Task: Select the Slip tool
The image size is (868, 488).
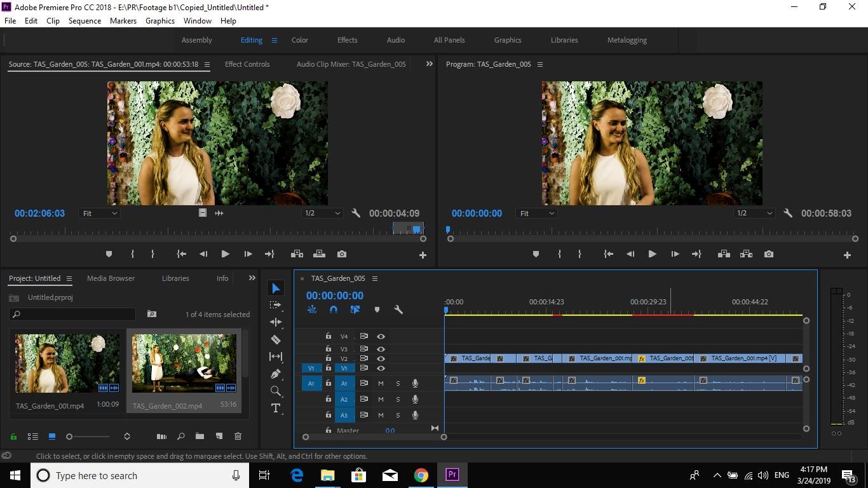Action: tap(276, 356)
